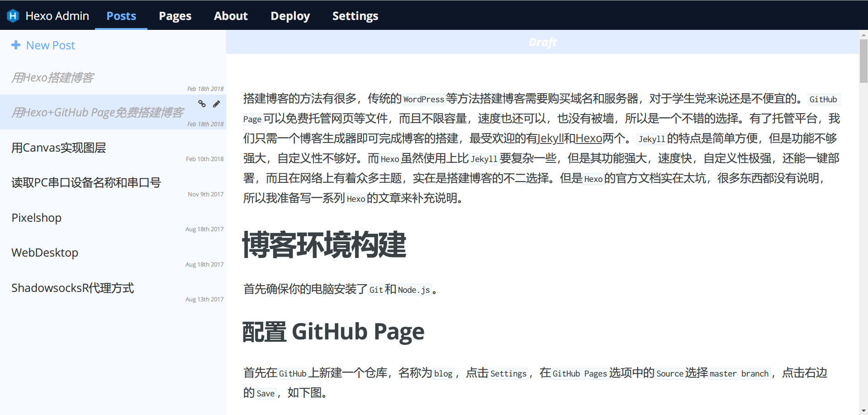Screen dimensions: 868x415
Task: Open the post 读取PC串口设备名称和串口号
Action: (86, 182)
